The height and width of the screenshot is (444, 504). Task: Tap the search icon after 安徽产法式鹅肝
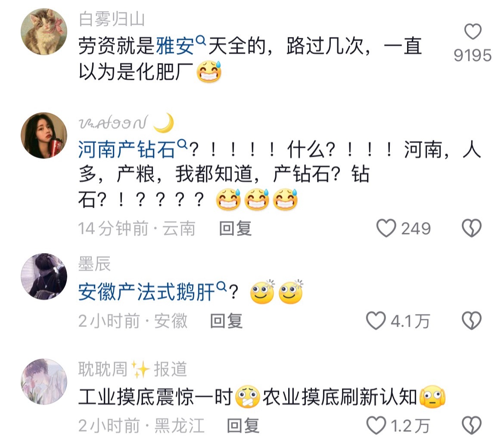pos(222,286)
